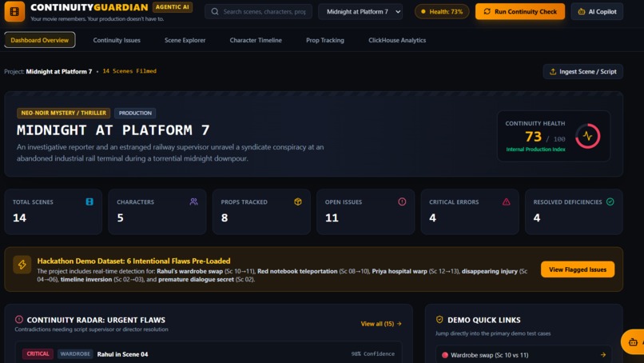Viewport: 644px width, 363px height.
Task: Open the ClickHouse Analytics tab
Action: point(397,40)
